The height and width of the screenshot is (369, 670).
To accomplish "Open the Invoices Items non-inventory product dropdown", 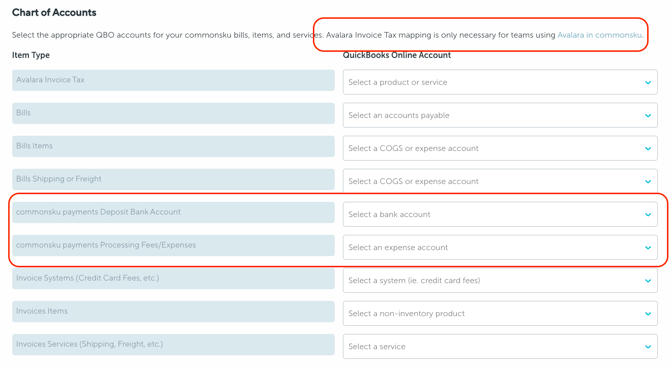I will point(500,313).
